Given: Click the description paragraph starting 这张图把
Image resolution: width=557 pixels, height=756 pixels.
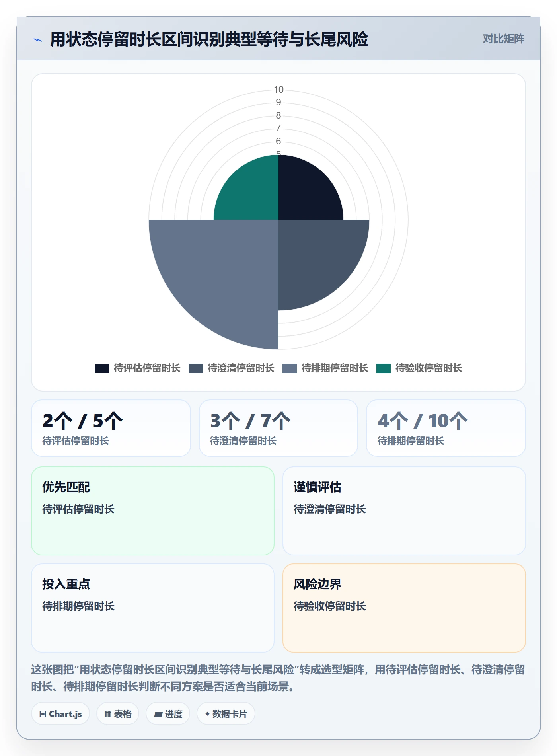Looking at the screenshot, I should pyautogui.click(x=278, y=678).
